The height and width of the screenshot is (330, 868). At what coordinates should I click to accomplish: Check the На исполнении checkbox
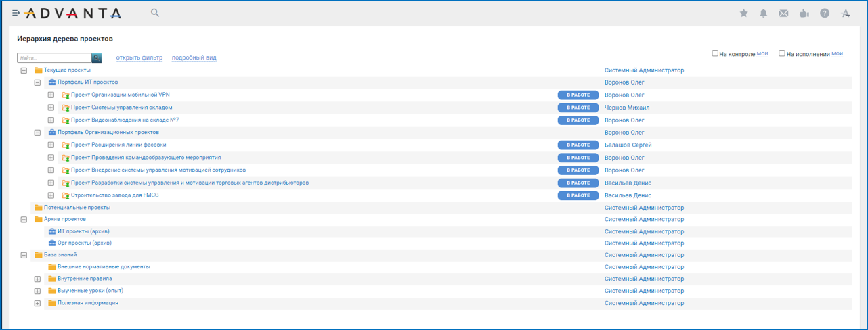click(782, 53)
